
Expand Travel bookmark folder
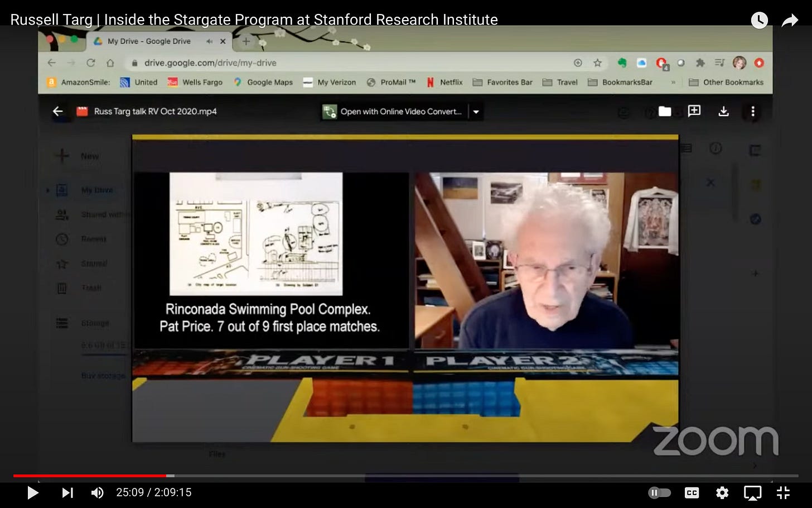pos(560,82)
